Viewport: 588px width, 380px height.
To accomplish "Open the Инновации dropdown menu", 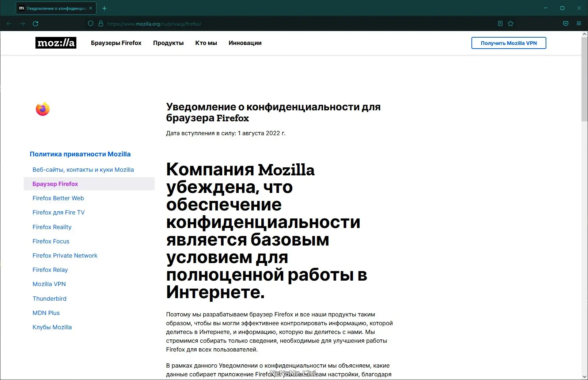I will [245, 43].
